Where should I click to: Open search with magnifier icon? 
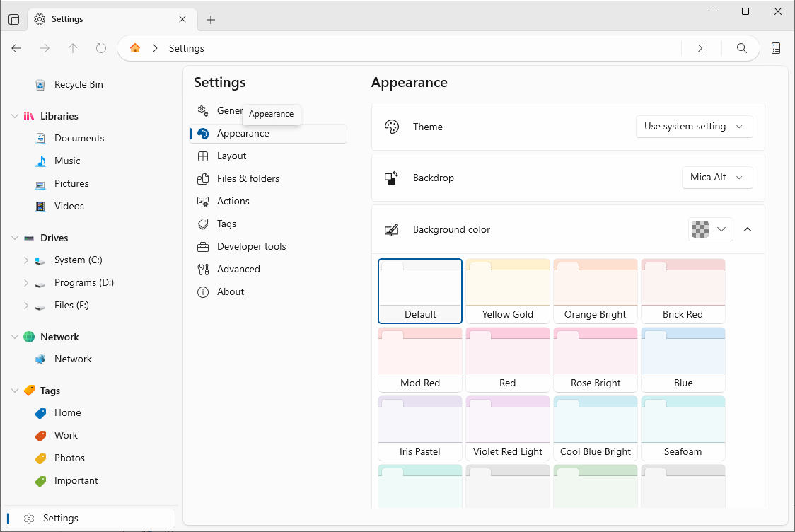[x=742, y=48]
